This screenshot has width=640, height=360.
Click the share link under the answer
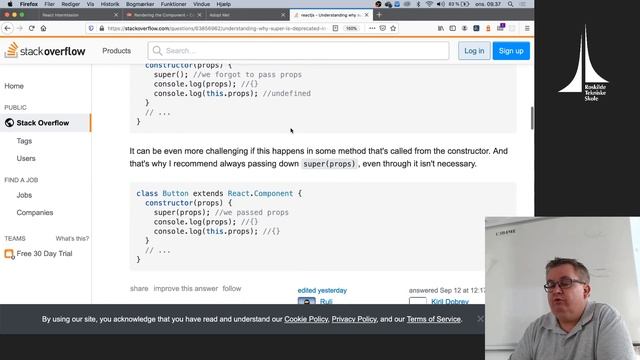coord(139,289)
